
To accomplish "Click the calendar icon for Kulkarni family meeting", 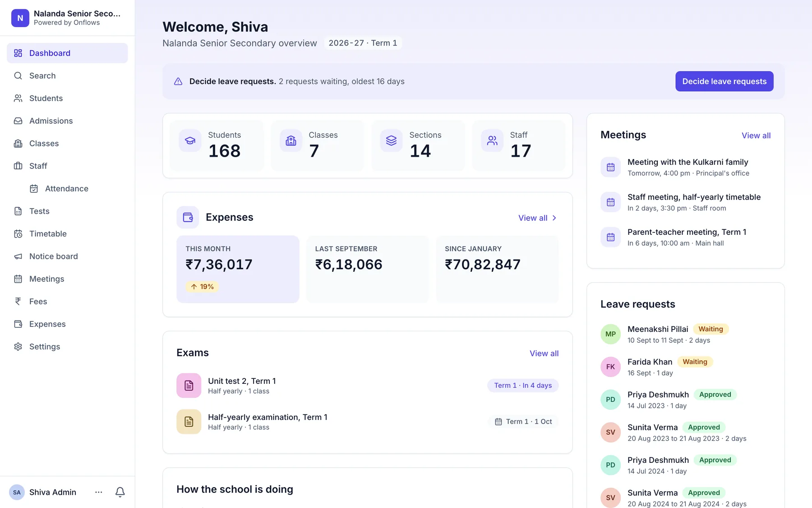I will coord(610,167).
